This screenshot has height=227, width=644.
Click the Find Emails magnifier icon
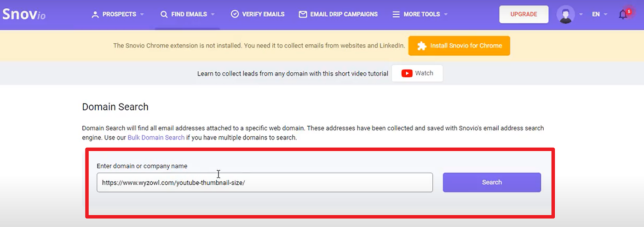pyautogui.click(x=164, y=14)
